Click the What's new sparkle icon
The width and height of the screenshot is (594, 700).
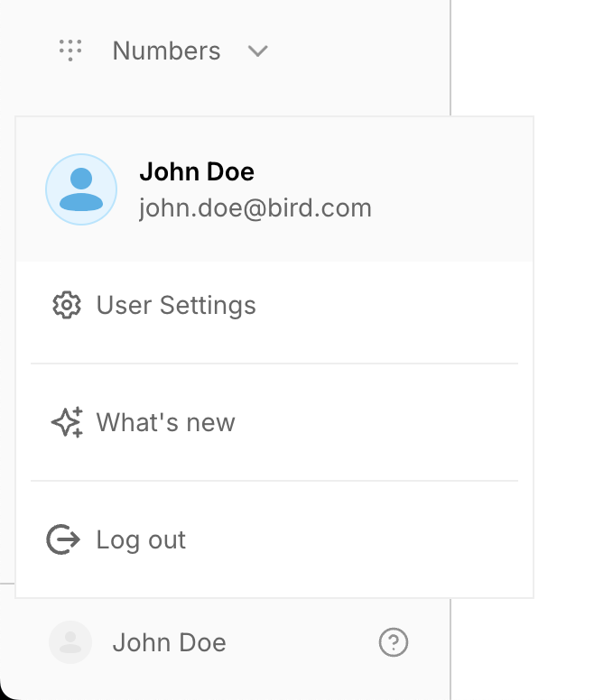[67, 422]
